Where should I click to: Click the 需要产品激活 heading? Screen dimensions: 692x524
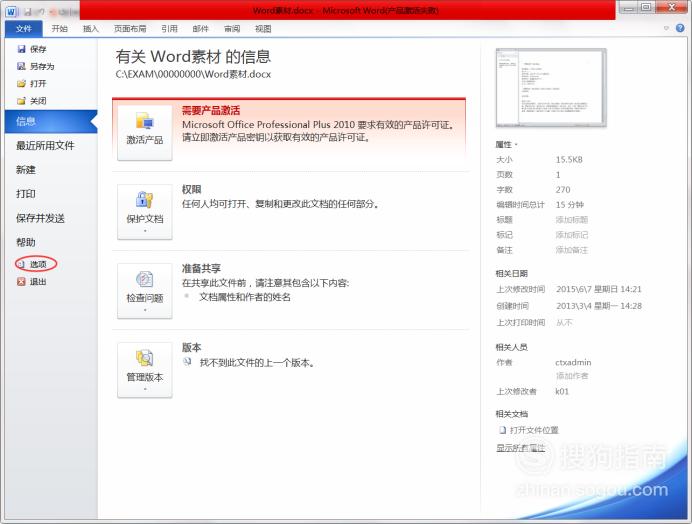tap(211, 110)
